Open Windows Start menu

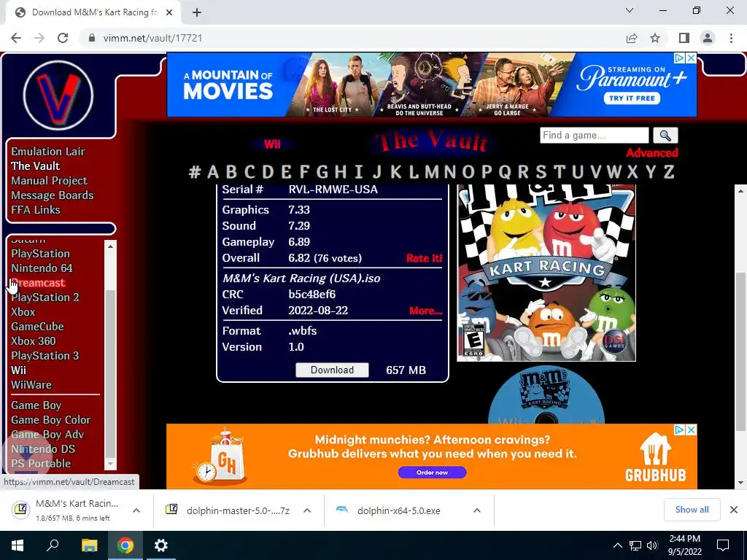[18, 545]
